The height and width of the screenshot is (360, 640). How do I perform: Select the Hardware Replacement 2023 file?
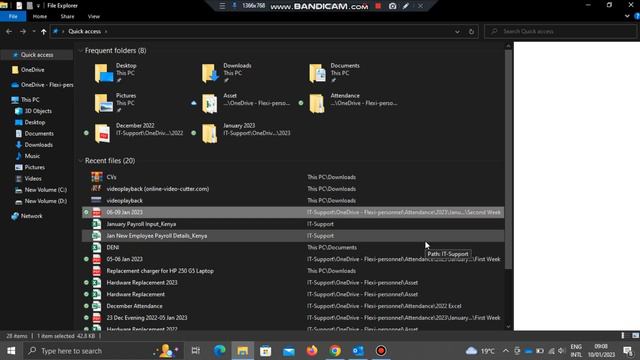pos(293,282)
